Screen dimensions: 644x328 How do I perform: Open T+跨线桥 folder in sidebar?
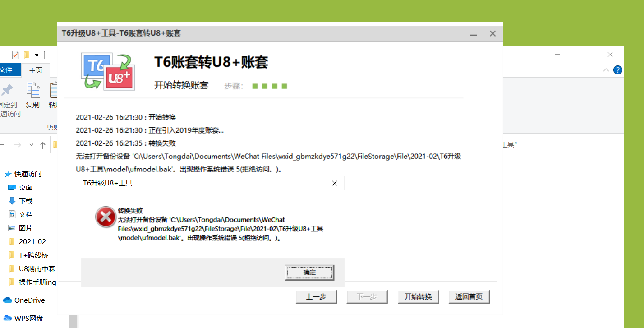pyautogui.click(x=28, y=255)
